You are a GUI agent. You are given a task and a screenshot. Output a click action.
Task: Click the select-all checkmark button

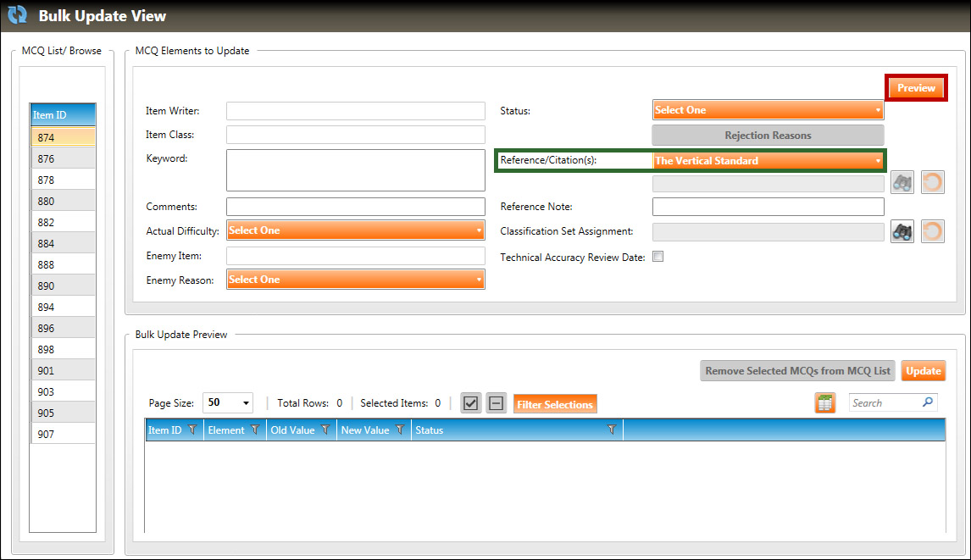(471, 403)
